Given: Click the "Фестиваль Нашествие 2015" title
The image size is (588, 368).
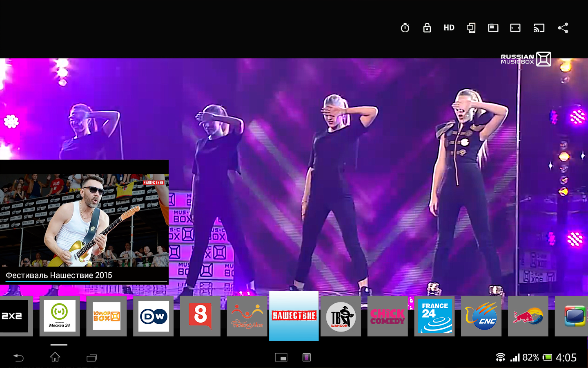Looking at the screenshot, I should pos(59,275).
